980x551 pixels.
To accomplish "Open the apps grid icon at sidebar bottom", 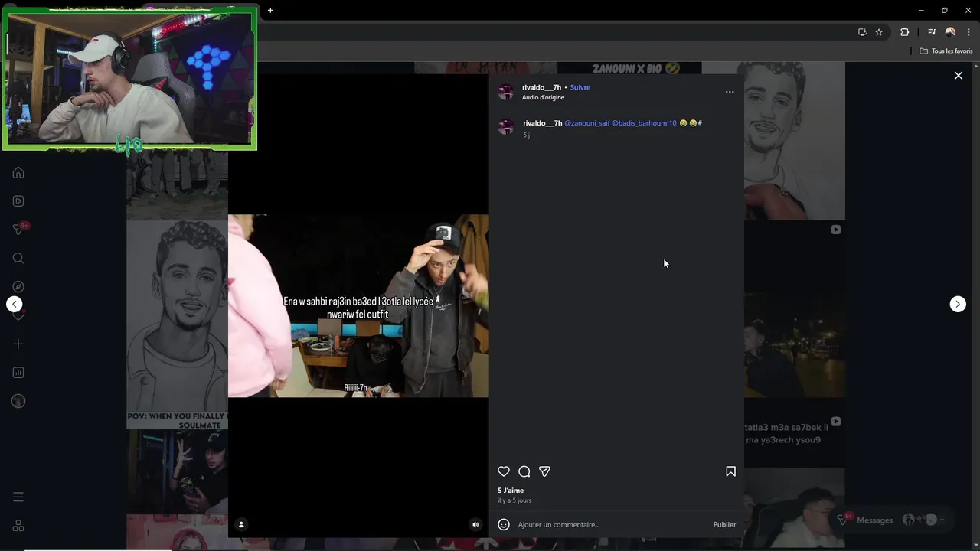I will 18,526.
